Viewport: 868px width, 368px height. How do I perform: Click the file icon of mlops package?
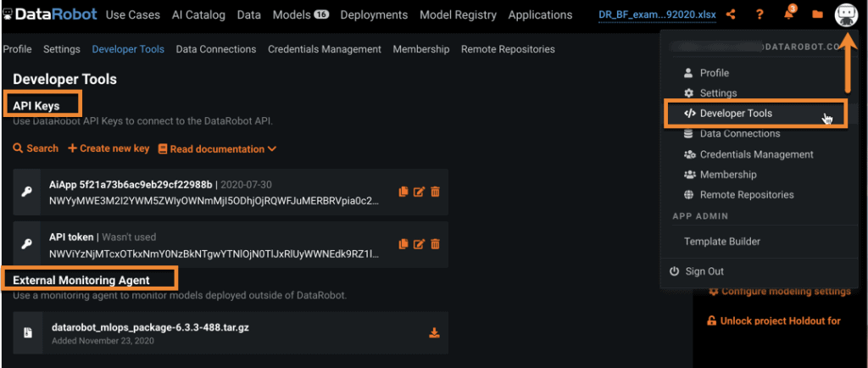[27, 332]
